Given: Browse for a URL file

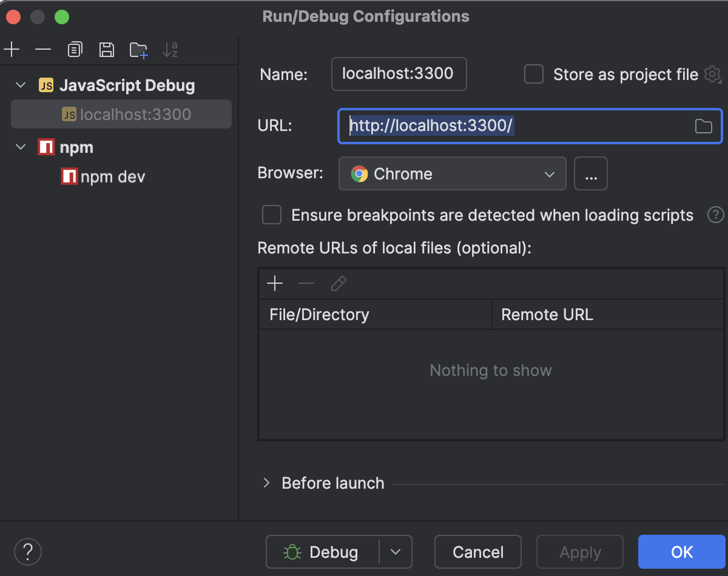Looking at the screenshot, I should pos(703,126).
